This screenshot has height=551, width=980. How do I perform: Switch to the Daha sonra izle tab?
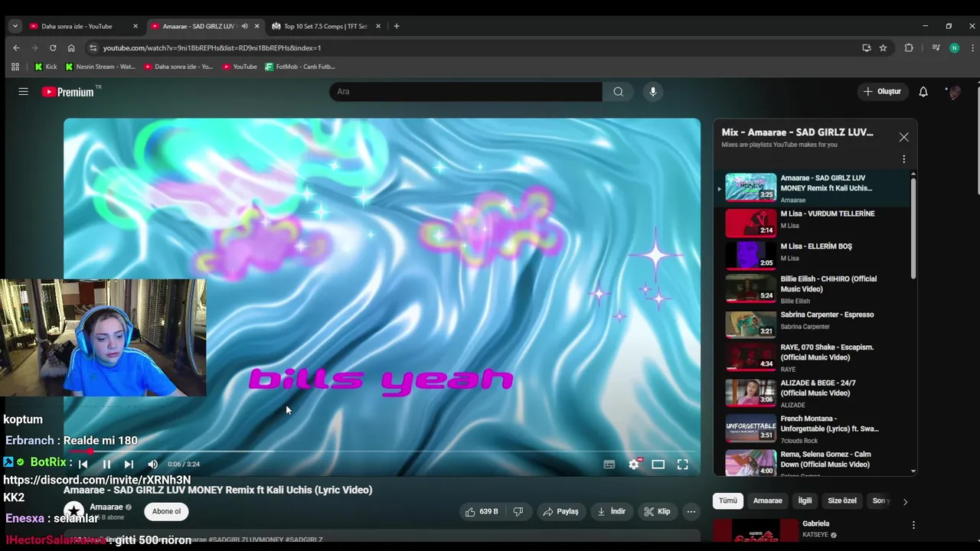point(83,26)
